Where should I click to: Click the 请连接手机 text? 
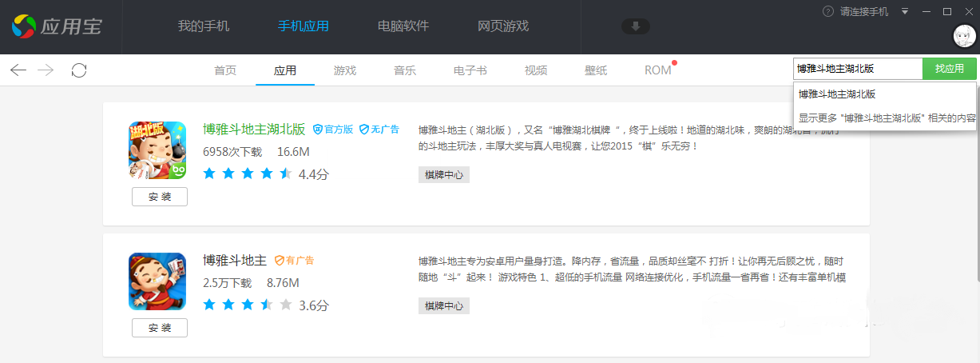tap(864, 11)
